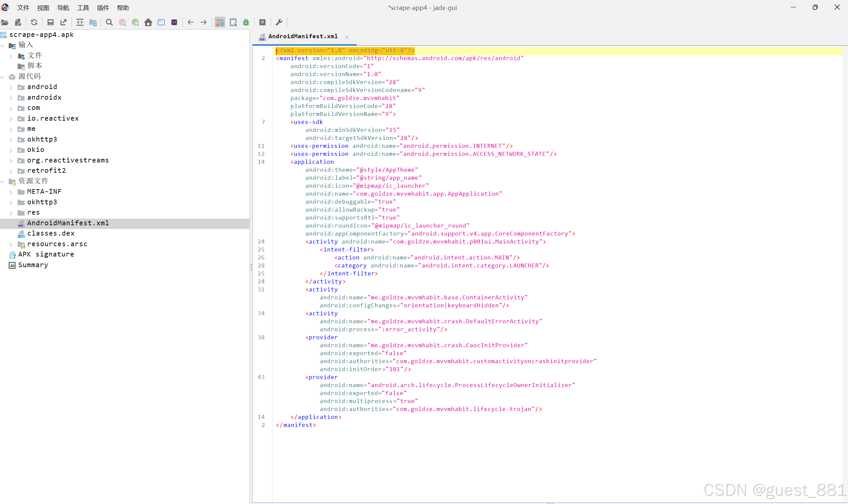Click the open file folder icon

point(5,22)
